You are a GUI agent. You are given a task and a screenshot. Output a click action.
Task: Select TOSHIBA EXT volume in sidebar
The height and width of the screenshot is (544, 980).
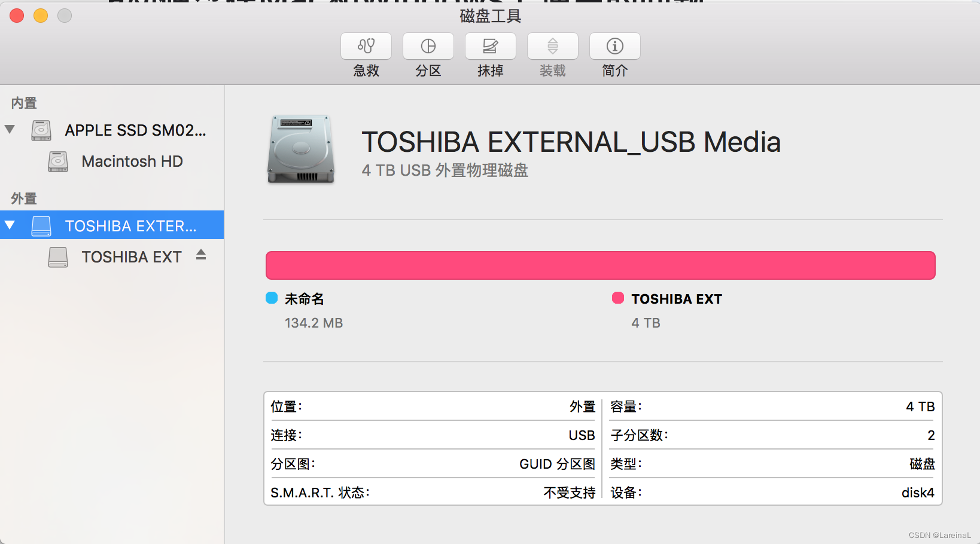pyautogui.click(x=132, y=257)
